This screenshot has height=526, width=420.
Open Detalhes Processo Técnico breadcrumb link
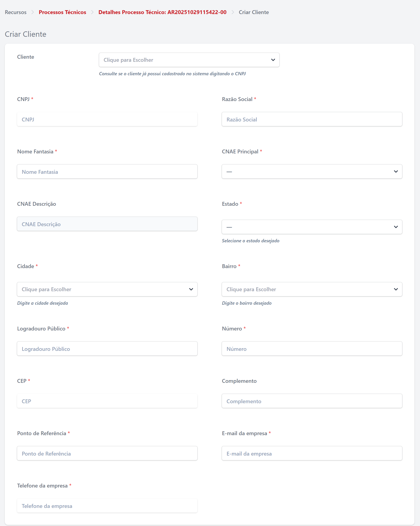(162, 12)
